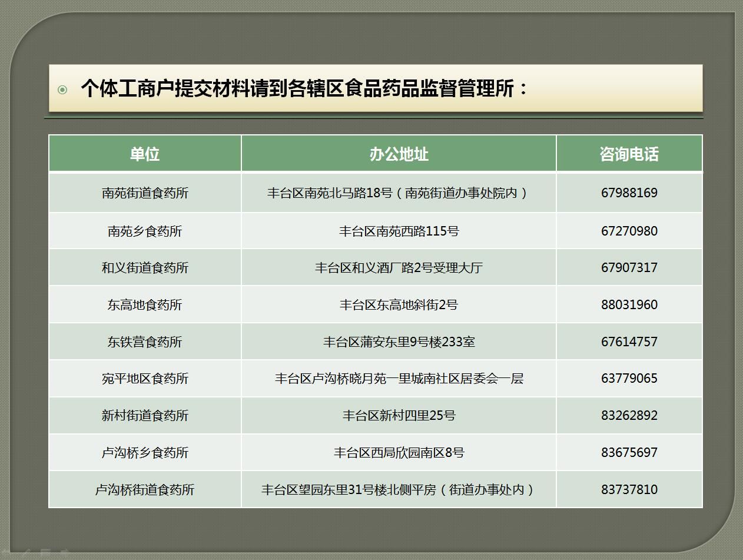Click the 办公地址 column header
Viewport: 743px width, 560px height.
[399, 154]
